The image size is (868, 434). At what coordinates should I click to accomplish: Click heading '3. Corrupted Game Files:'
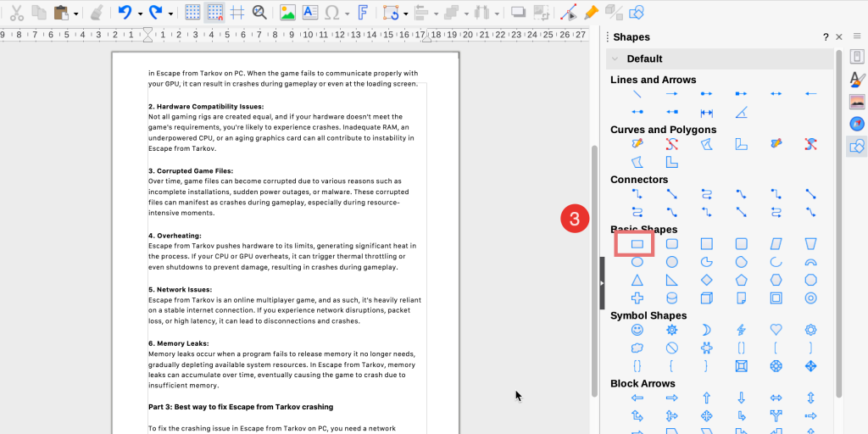point(191,170)
